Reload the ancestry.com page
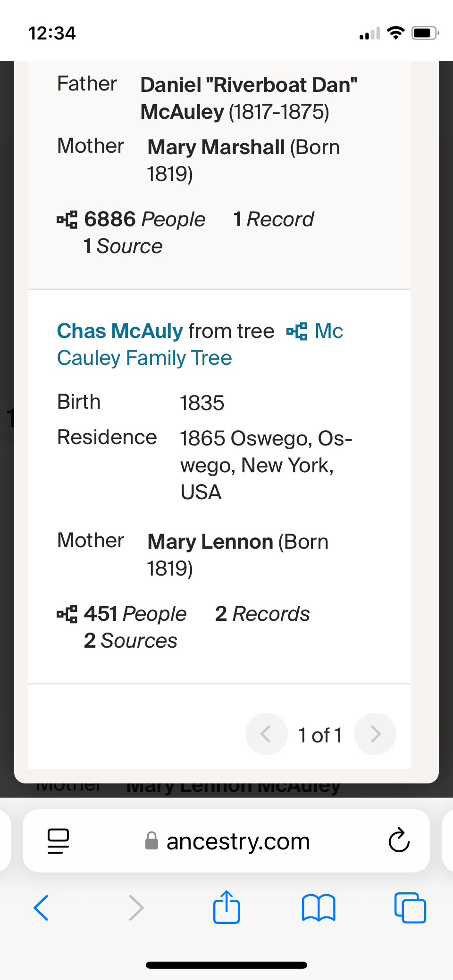453x980 pixels. [399, 840]
